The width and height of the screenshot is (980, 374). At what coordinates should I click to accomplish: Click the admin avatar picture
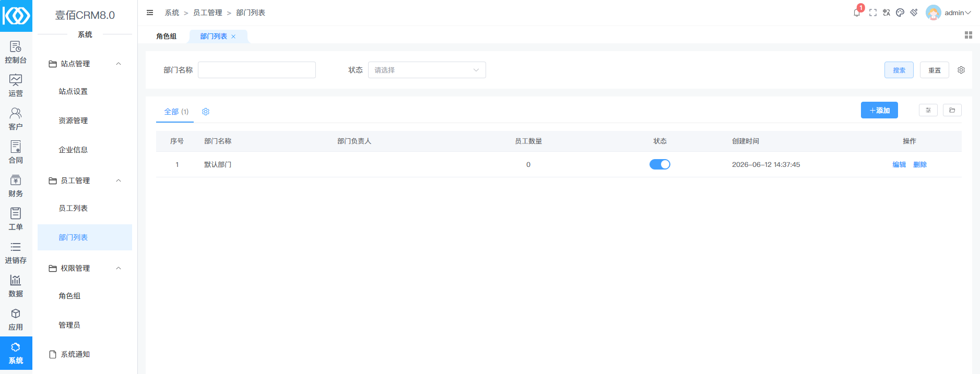tap(933, 13)
